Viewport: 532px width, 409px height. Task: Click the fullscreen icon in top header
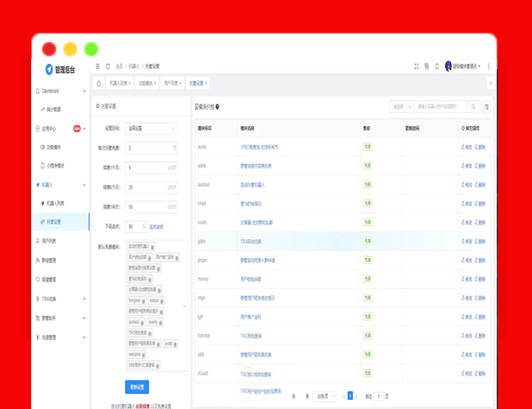coord(416,66)
